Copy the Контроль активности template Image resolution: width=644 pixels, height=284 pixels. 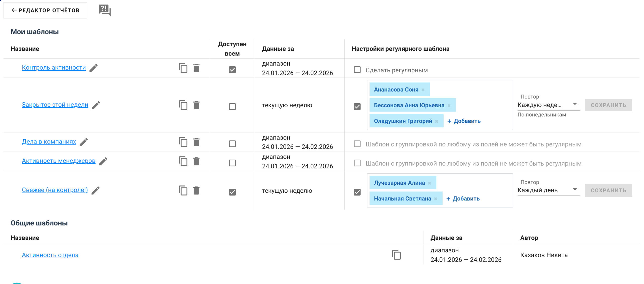pos(183,68)
